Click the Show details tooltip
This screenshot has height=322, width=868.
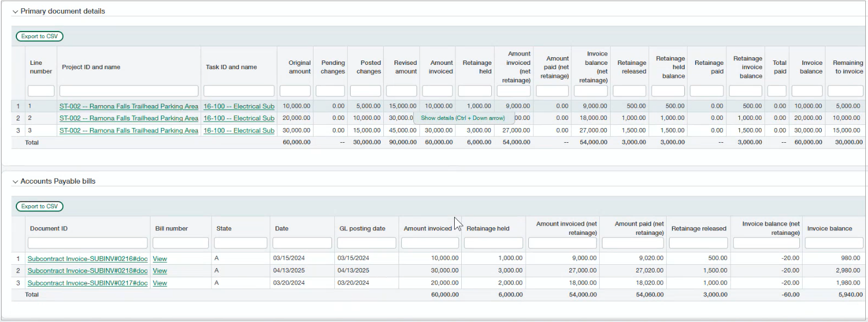click(x=462, y=118)
